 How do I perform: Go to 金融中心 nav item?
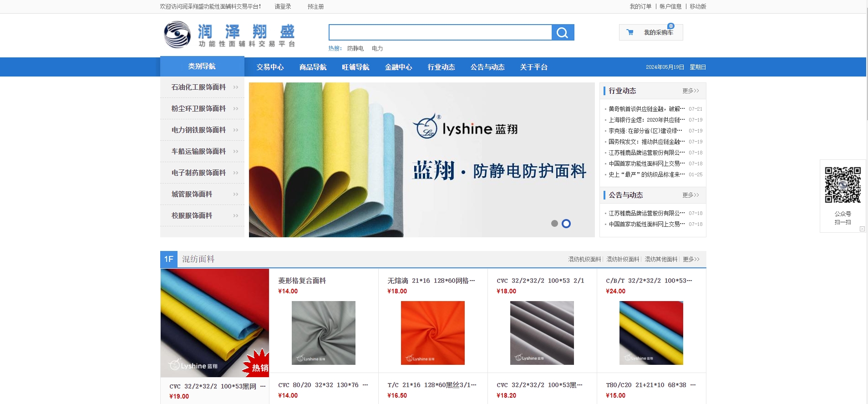click(x=398, y=67)
